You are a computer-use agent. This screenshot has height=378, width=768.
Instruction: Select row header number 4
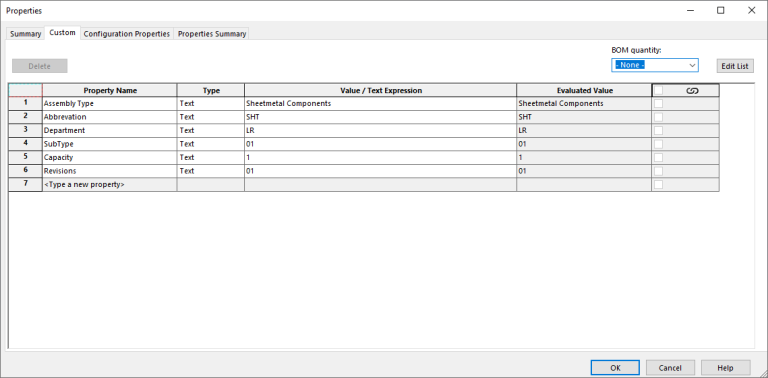[25, 144]
